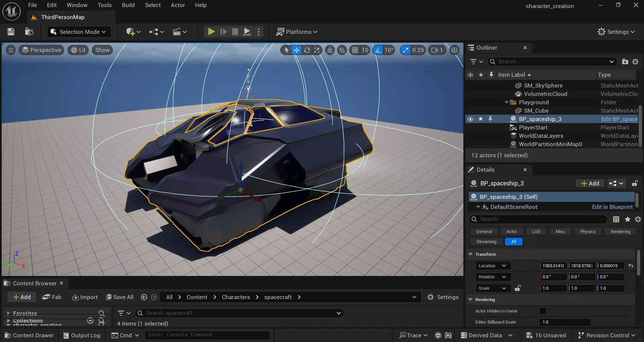This screenshot has height=342, width=644.
Task: Open the Edit menu
Action: click(x=52, y=5)
